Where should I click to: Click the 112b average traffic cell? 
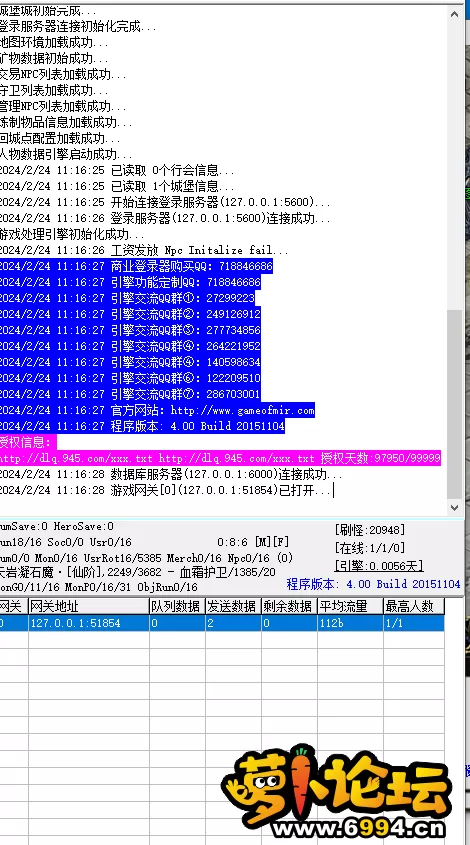[x=350, y=623]
